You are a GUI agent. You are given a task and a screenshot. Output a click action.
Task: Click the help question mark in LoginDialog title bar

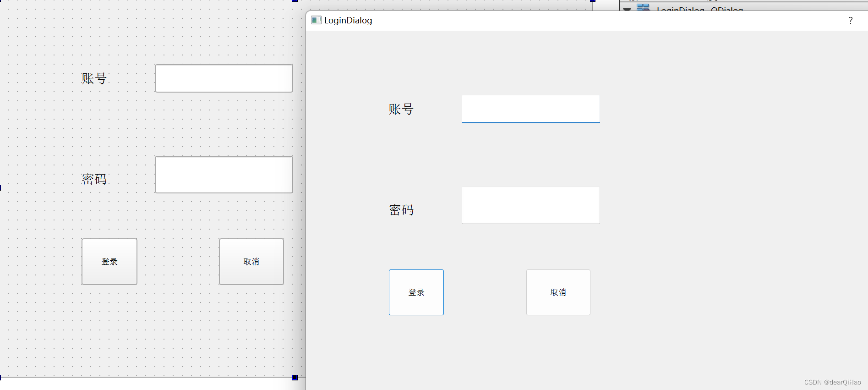click(851, 21)
